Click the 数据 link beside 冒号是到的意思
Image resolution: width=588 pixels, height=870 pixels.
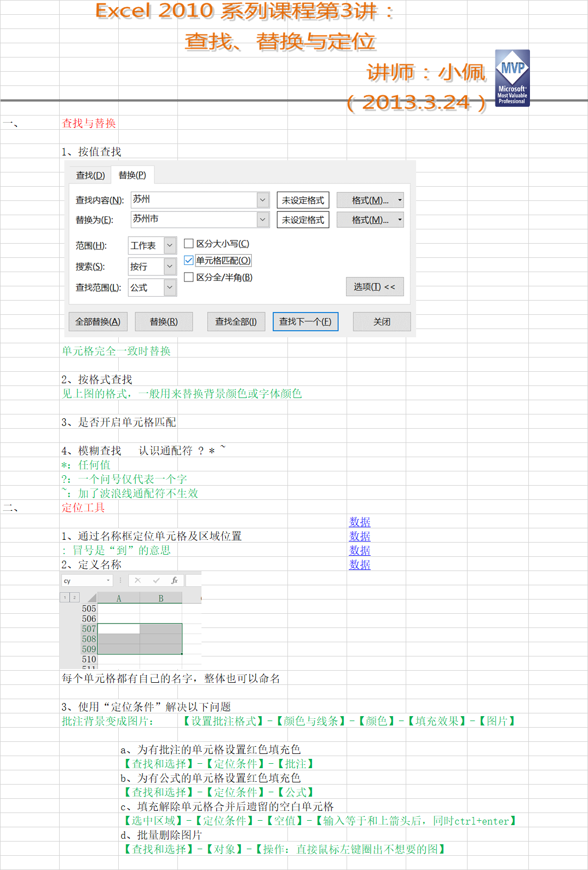(x=360, y=550)
